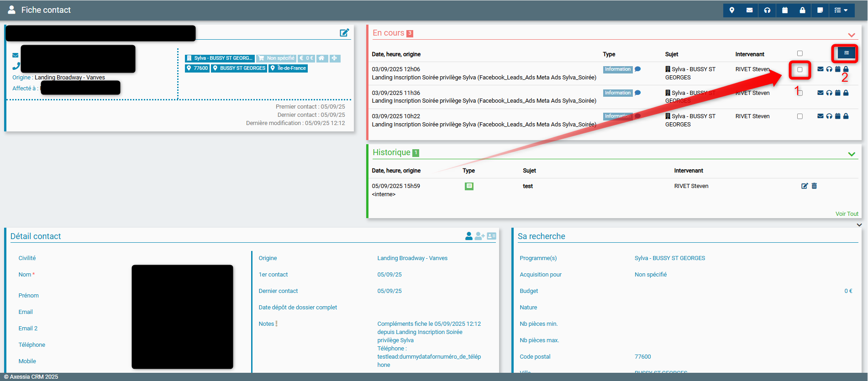Click the Île-de-France location tag
This screenshot has height=381, width=868.
coord(288,68)
